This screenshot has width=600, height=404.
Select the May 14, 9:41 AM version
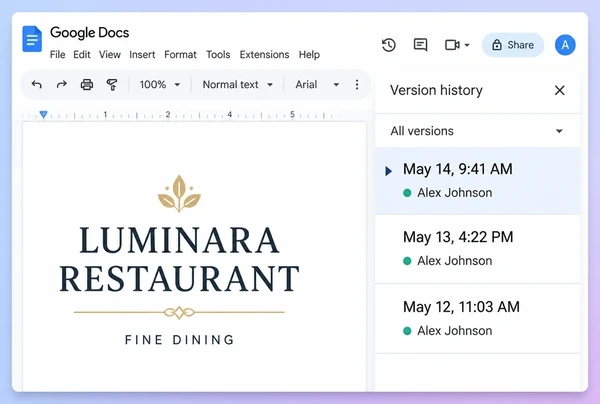click(477, 181)
